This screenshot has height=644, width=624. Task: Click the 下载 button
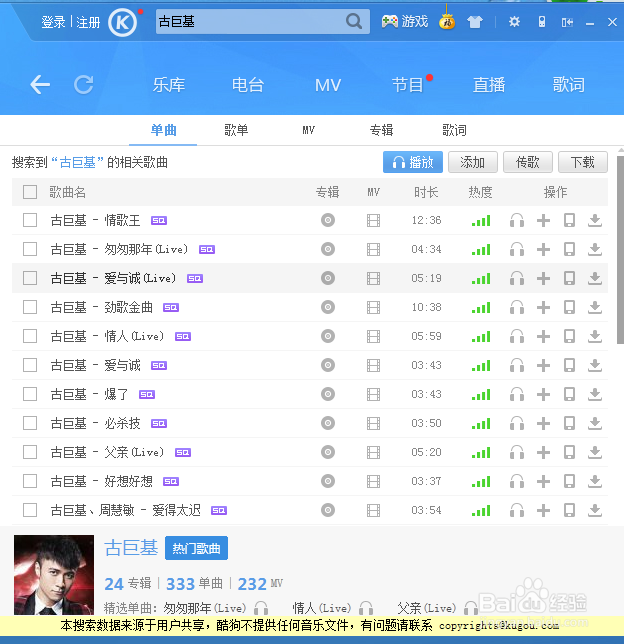coord(583,162)
